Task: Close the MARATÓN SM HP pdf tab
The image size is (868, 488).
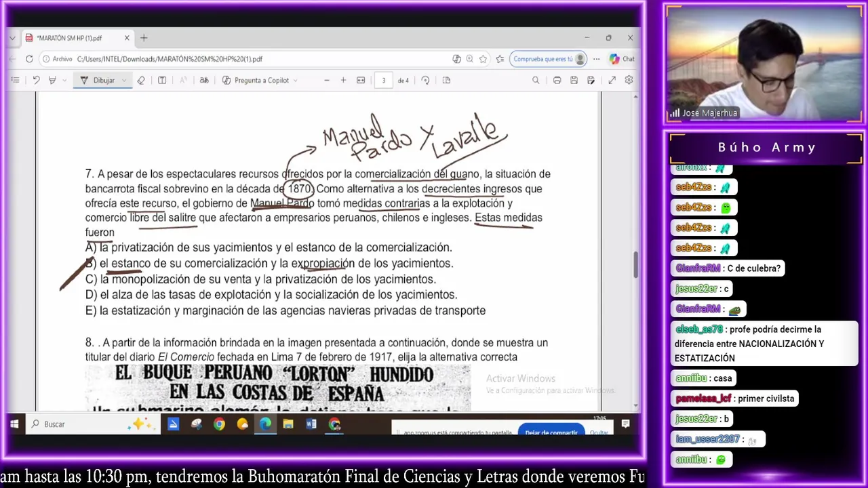Action: pos(127,38)
